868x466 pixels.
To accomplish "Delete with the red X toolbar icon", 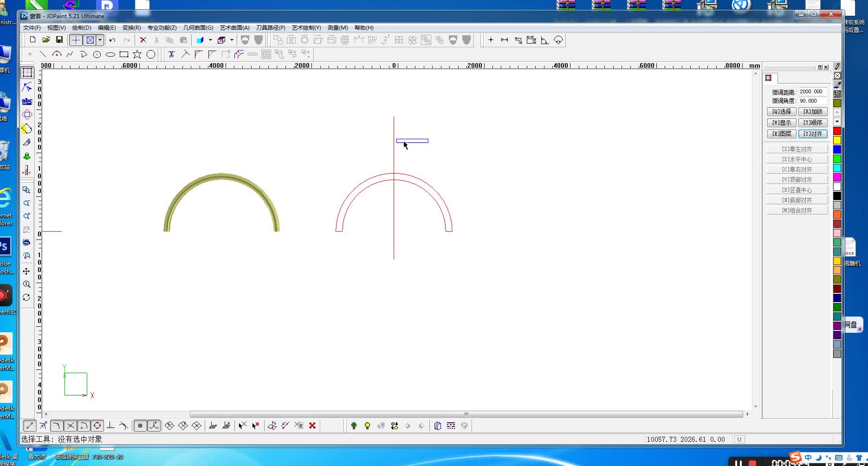I will tap(143, 40).
